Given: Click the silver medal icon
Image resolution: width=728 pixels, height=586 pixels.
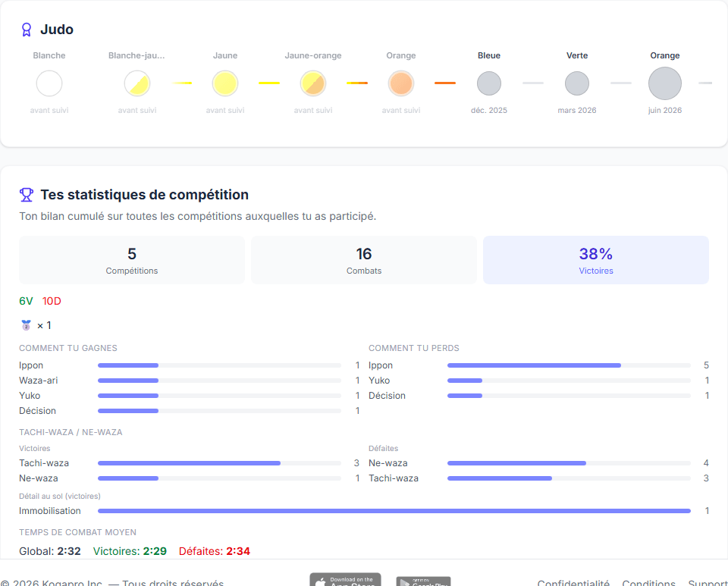Looking at the screenshot, I should click(26, 325).
